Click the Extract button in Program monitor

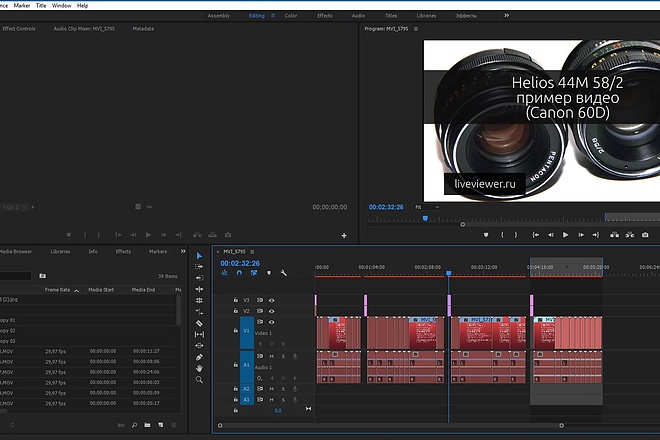pyautogui.click(x=630, y=235)
